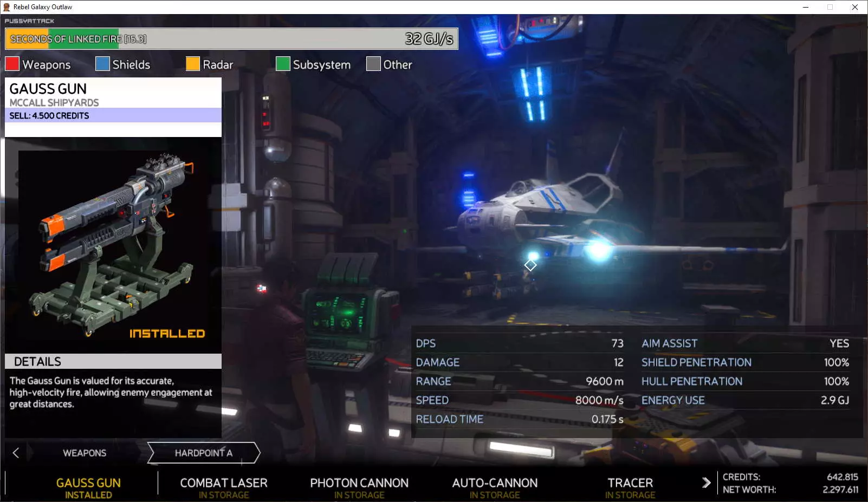This screenshot has height=502, width=868.
Task: Click the green Subsystem color swatch
Action: click(283, 64)
